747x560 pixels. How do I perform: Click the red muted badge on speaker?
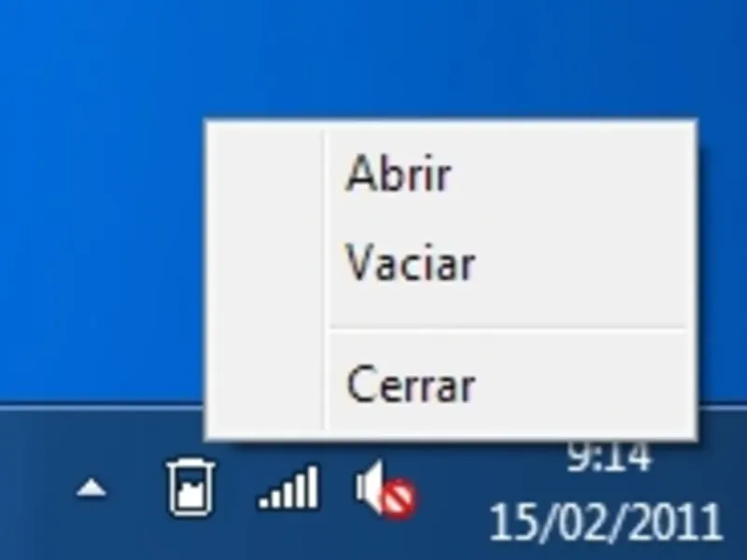click(x=400, y=499)
